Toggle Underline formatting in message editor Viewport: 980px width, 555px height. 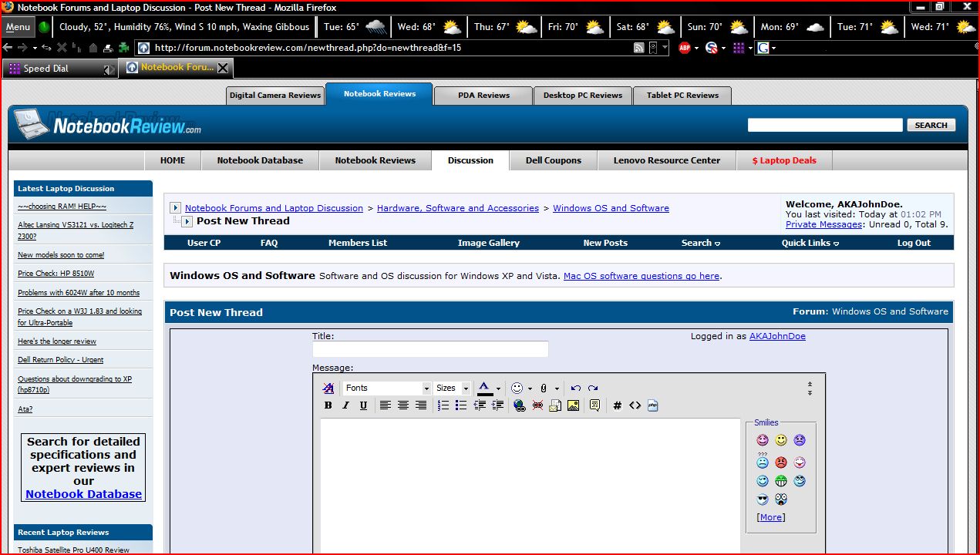pyautogui.click(x=363, y=405)
